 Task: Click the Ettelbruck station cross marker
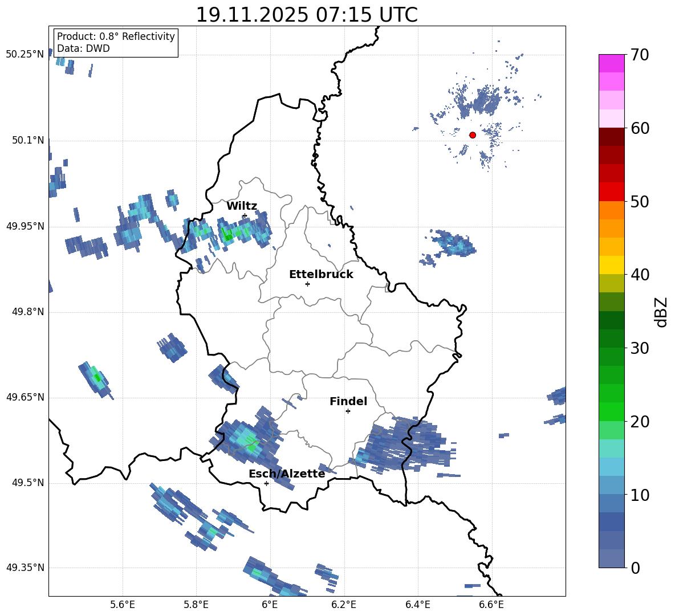(x=307, y=284)
